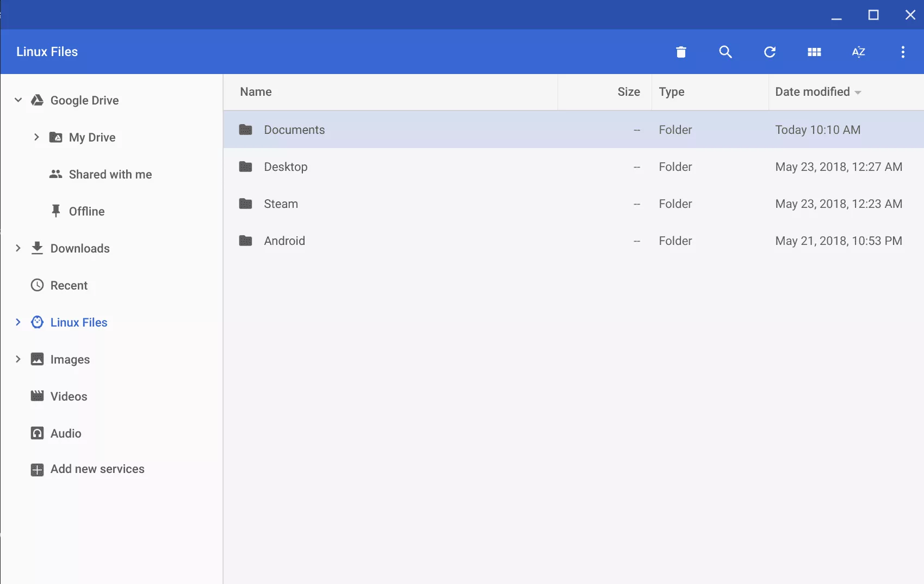The image size is (924, 584).
Task: Collapse the Google Drive tree
Action: pos(18,100)
